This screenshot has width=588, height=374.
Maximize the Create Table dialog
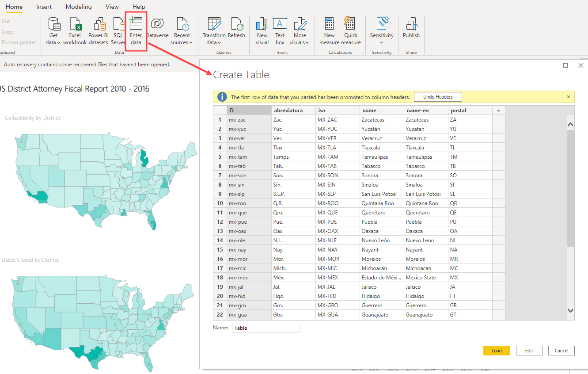pos(565,65)
